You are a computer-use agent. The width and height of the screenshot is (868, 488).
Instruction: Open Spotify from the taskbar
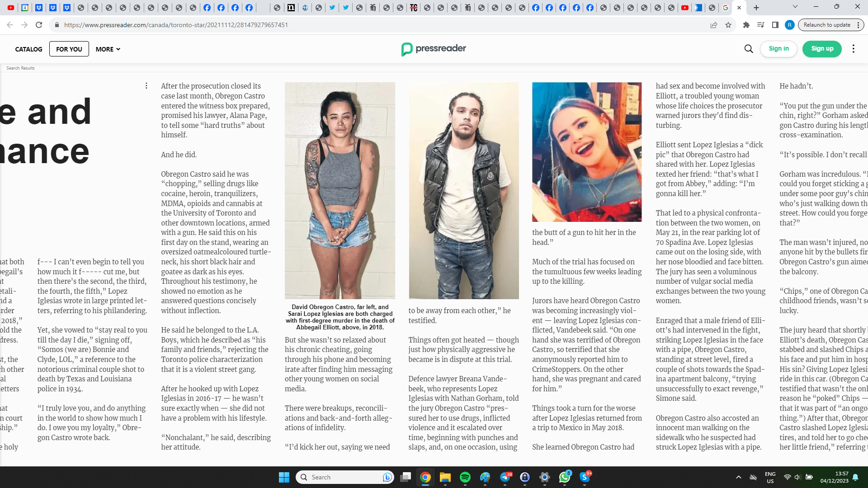coord(465,477)
